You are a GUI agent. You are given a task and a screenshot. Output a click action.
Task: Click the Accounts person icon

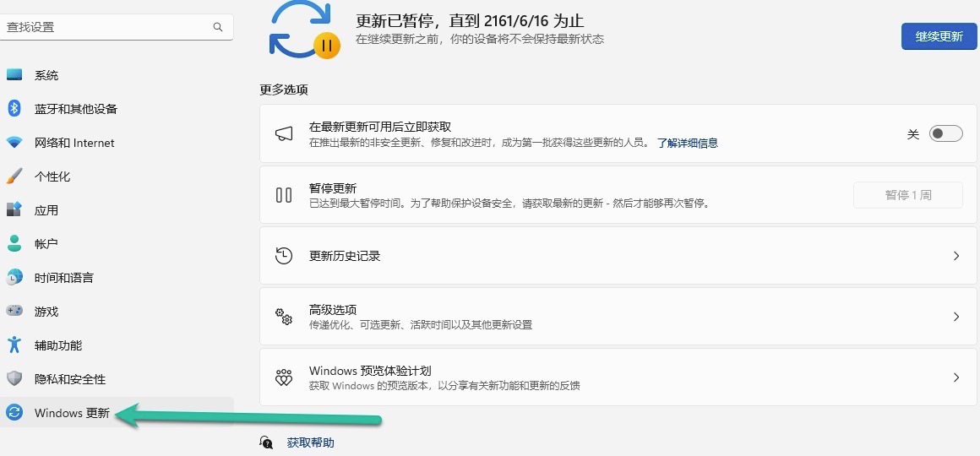pos(14,243)
